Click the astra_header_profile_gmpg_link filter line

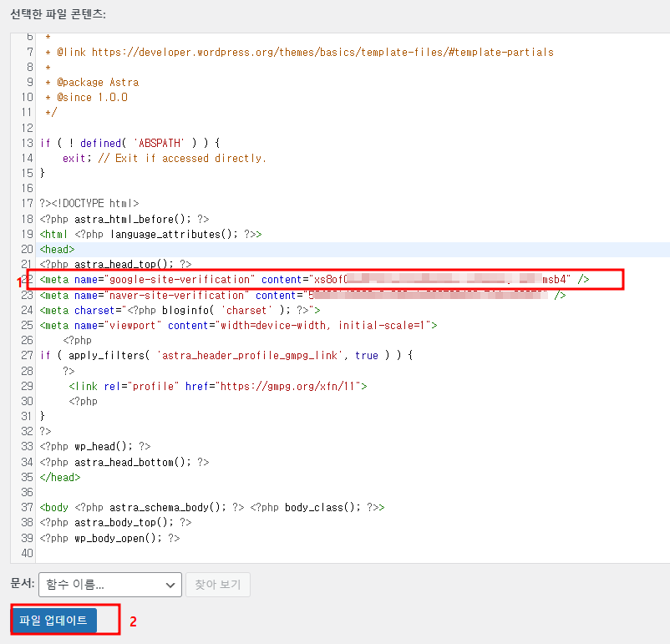click(x=226, y=355)
